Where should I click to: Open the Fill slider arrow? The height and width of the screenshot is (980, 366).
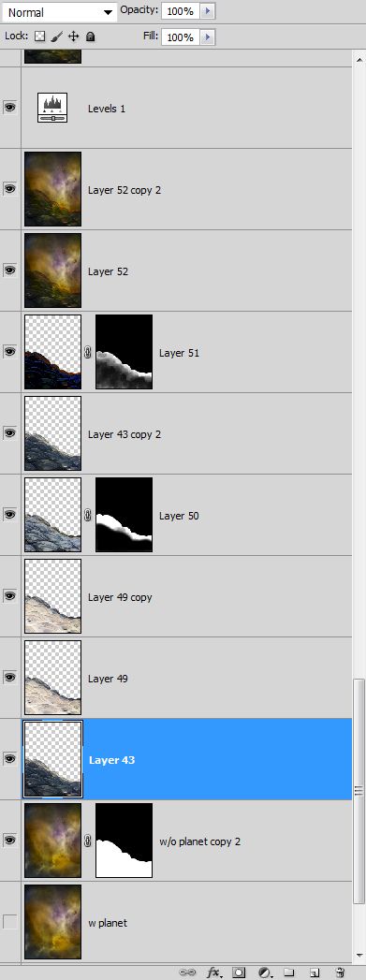coord(208,37)
